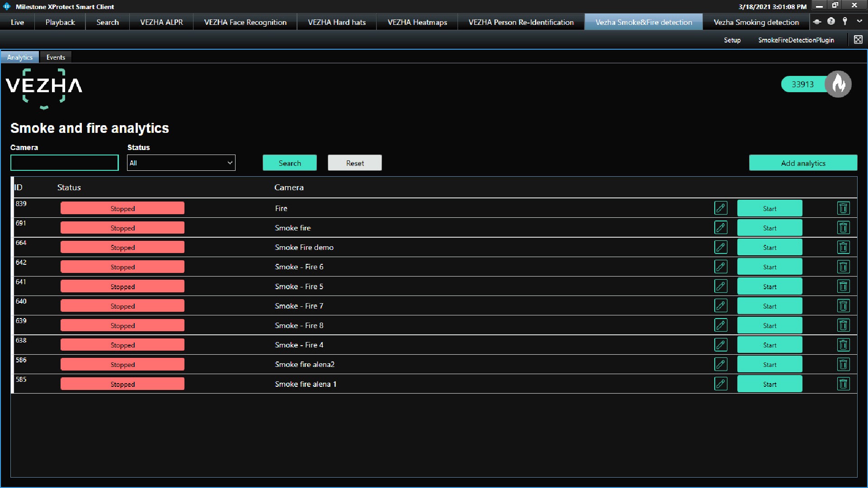The image size is (868, 488).
Task: Open SmokeFireDetectionPlugin view selector
Action: (796, 40)
